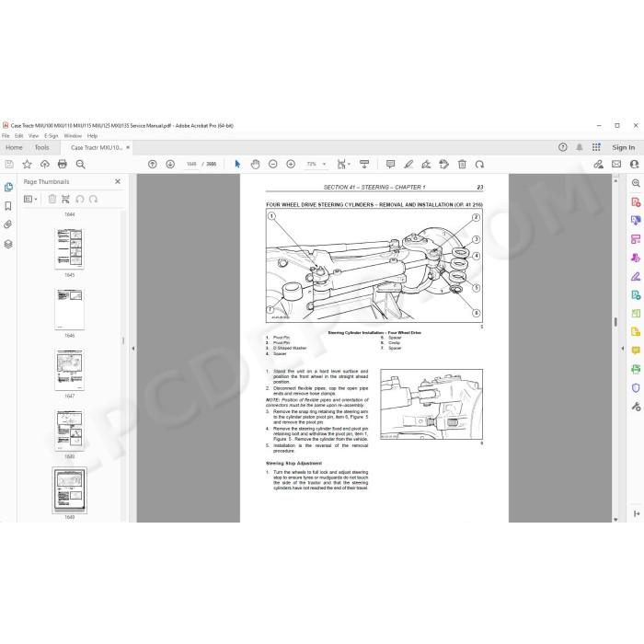
Task: Select page 1645 thumbnail
Action: coord(69,249)
